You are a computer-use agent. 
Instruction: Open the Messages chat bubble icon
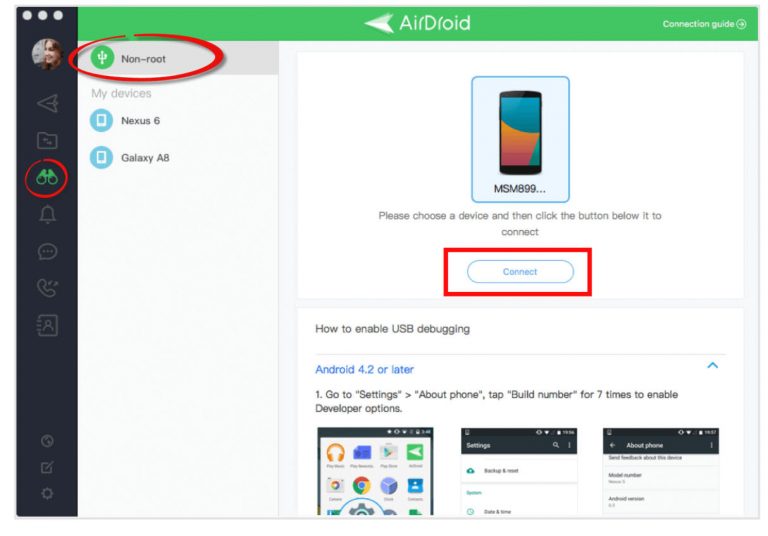click(x=48, y=252)
